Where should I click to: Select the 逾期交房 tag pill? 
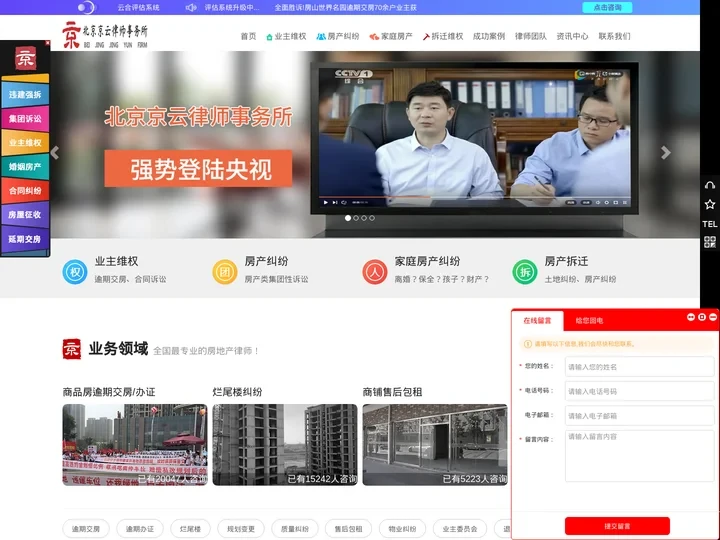point(86,529)
